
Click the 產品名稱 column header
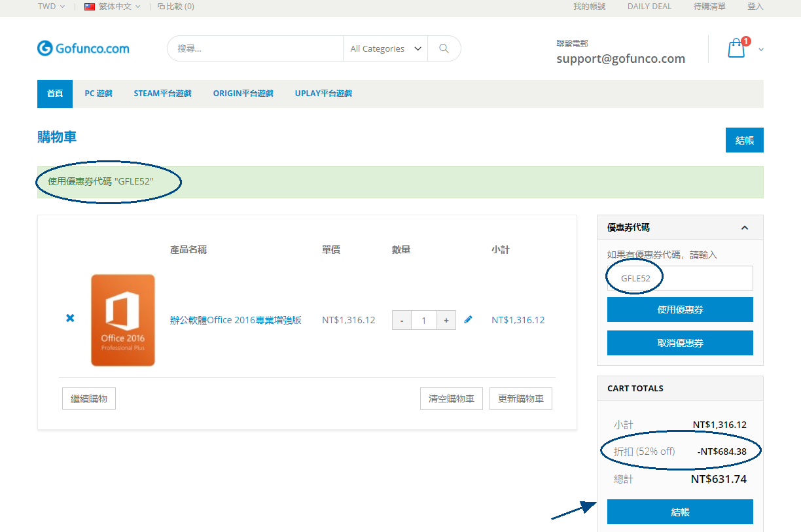(188, 250)
